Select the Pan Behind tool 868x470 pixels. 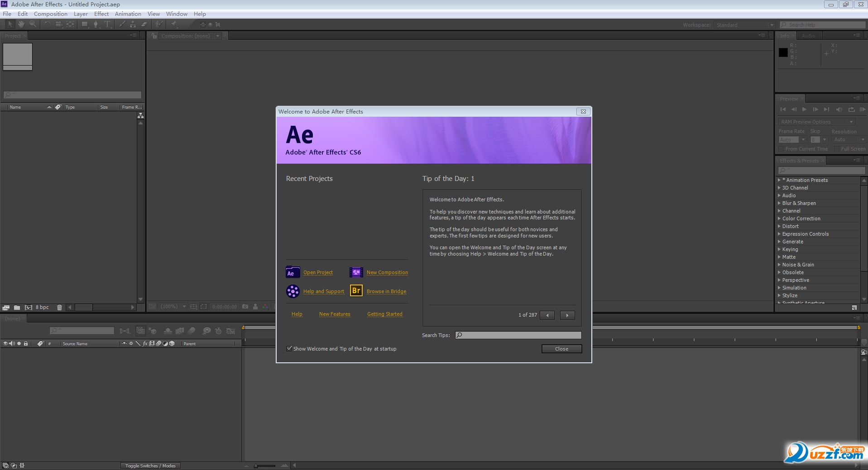tap(70, 24)
